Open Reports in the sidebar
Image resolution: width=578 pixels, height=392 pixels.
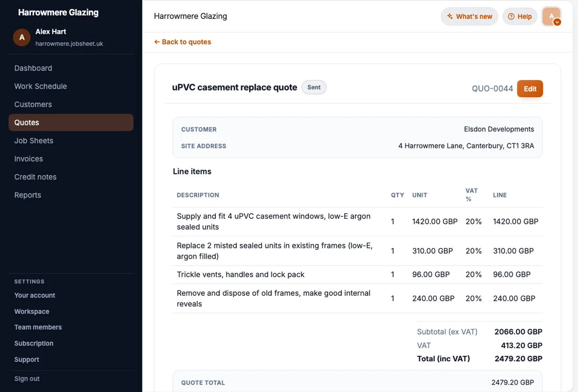[71, 195]
